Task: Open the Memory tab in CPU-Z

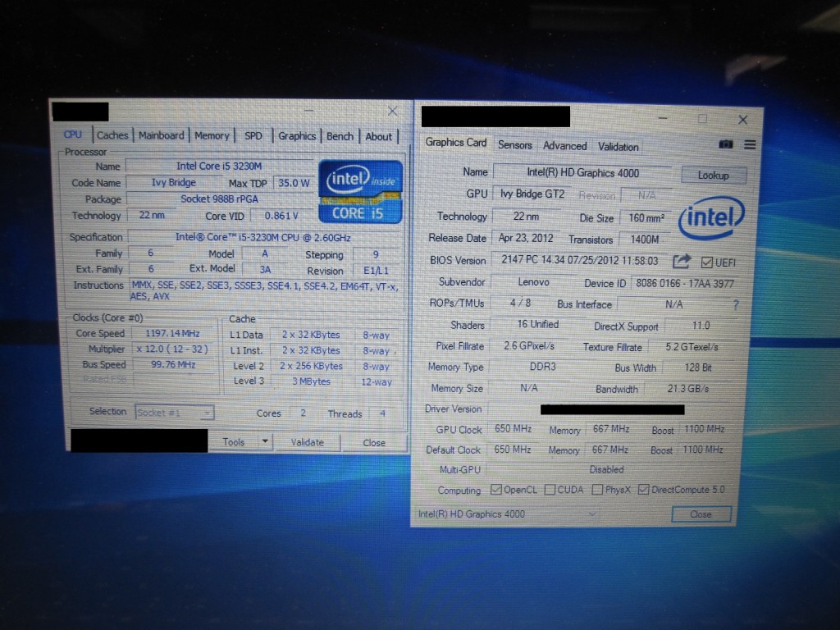Action: click(x=212, y=136)
